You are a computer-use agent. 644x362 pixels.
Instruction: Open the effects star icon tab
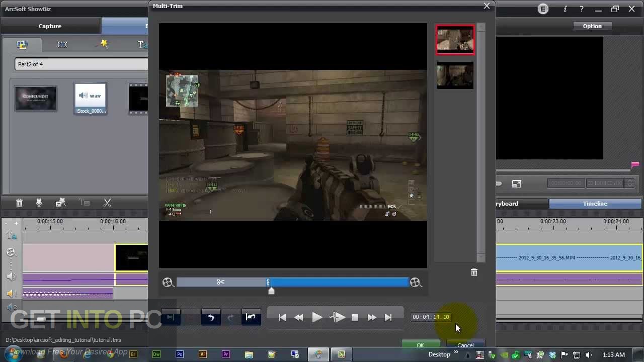point(103,44)
